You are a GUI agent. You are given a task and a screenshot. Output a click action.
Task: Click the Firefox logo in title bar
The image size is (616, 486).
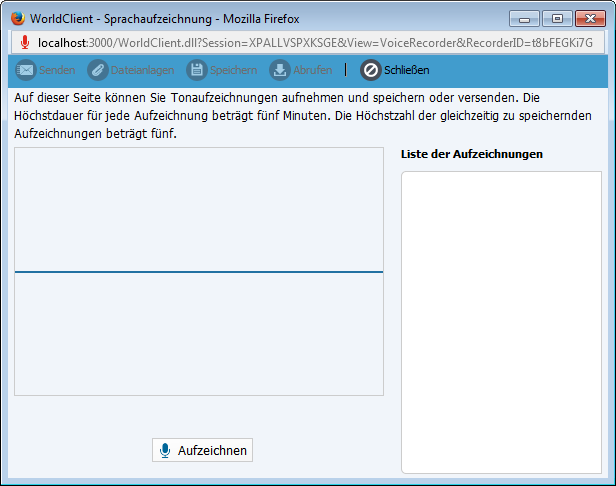17,18
